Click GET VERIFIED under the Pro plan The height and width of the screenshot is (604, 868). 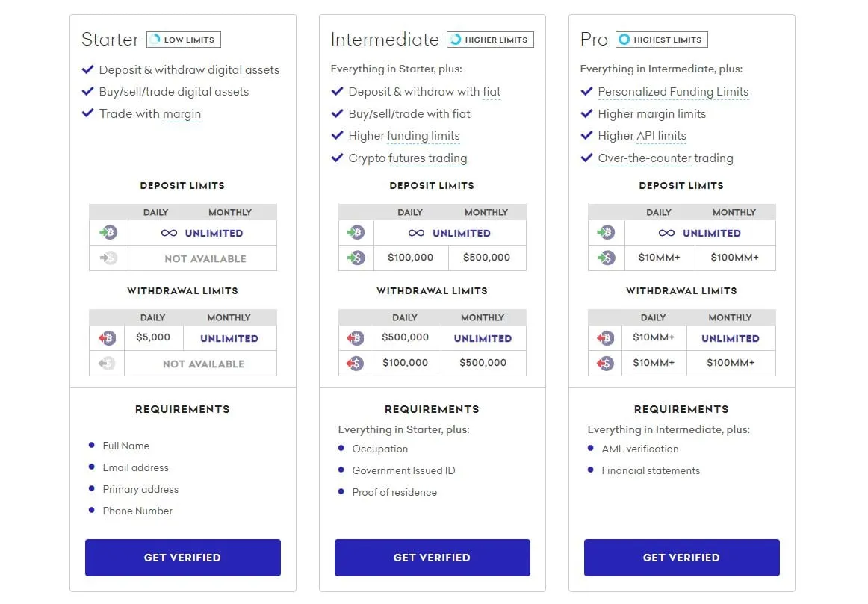[x=681, y=557]
